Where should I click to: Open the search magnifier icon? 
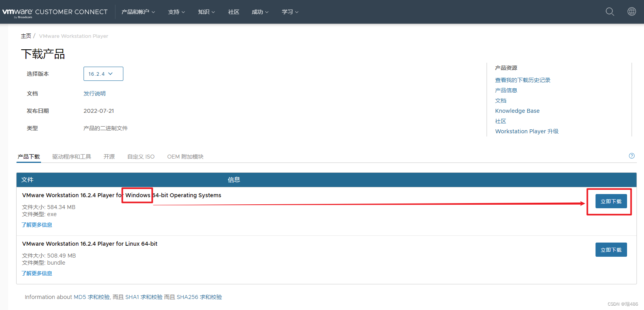[x=610, y=12]
